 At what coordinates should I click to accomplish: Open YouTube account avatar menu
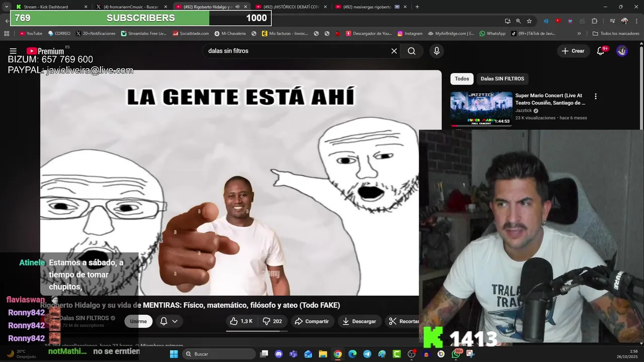[x=622, y=51]
